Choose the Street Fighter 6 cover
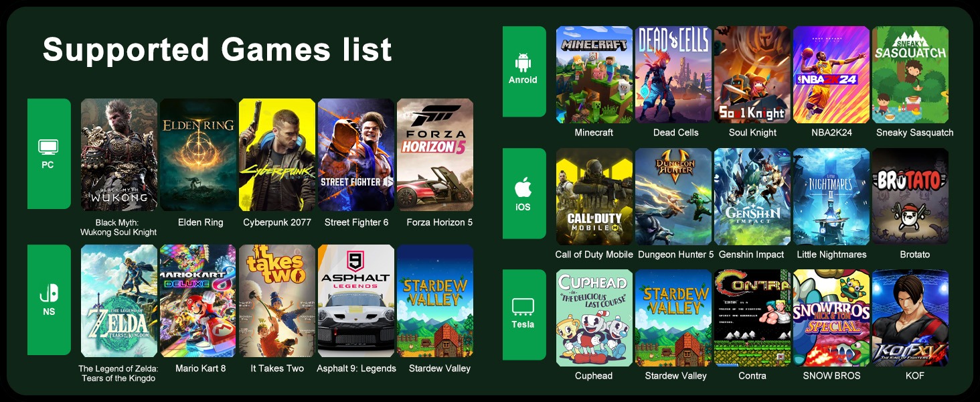Viewport: 980px width, 402px height. click(356, 155)
